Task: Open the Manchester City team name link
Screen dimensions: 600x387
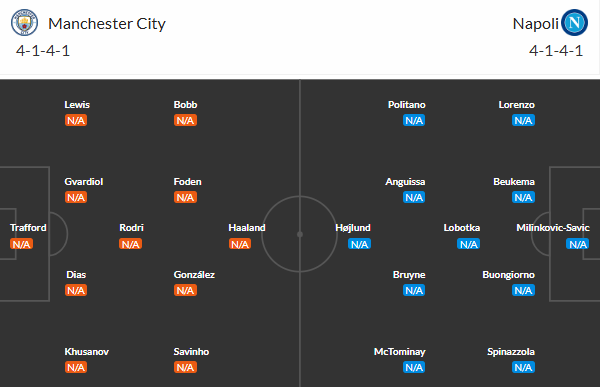Action: (x=107, y=24)
